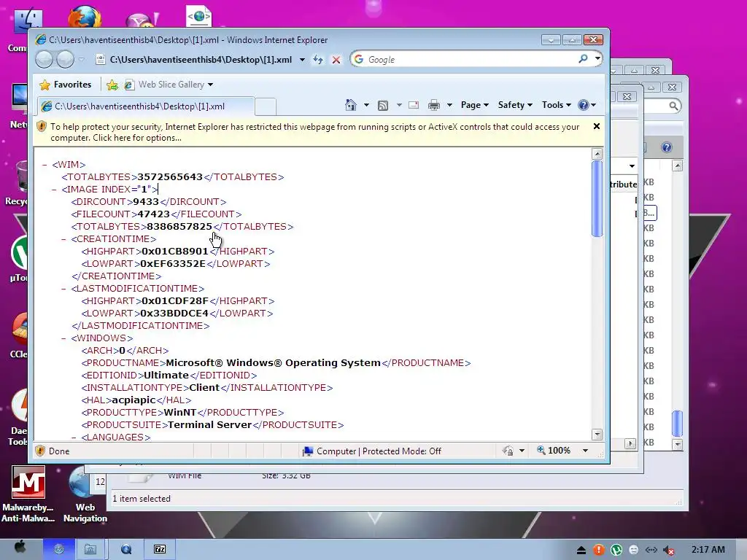Image resolution: width=747 pixels, height=560 pixels.
Task: Open search provider dropdown arrow
Action: coord(597,59)
